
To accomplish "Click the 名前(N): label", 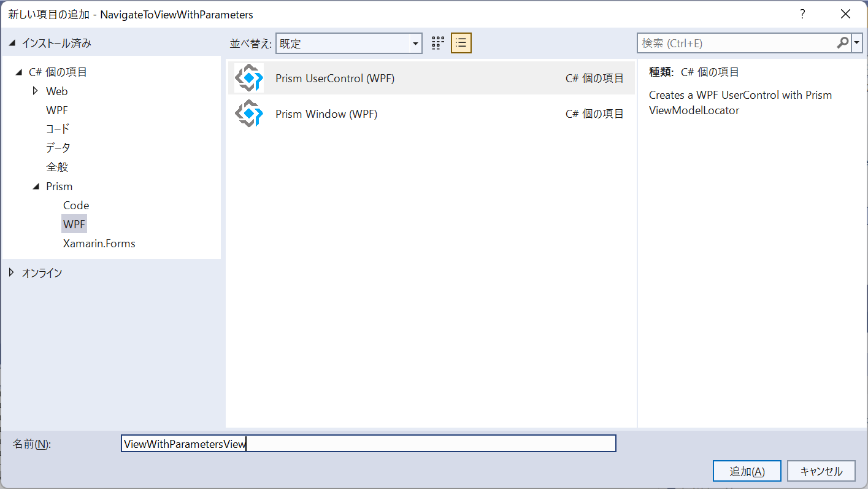I will (x=32, y=444).
